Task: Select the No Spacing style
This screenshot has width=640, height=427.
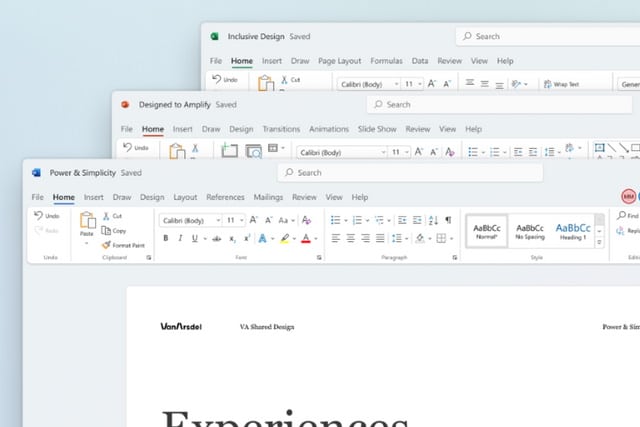Action: (530, 232)
